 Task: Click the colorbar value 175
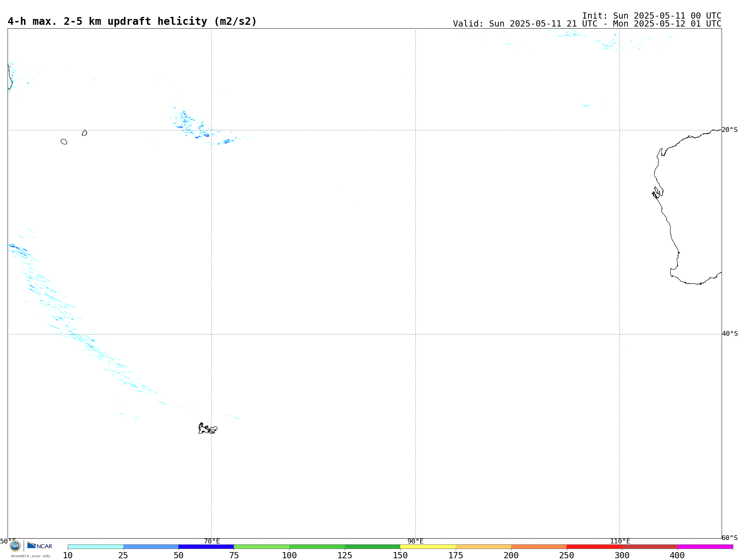tap(456, 556)
